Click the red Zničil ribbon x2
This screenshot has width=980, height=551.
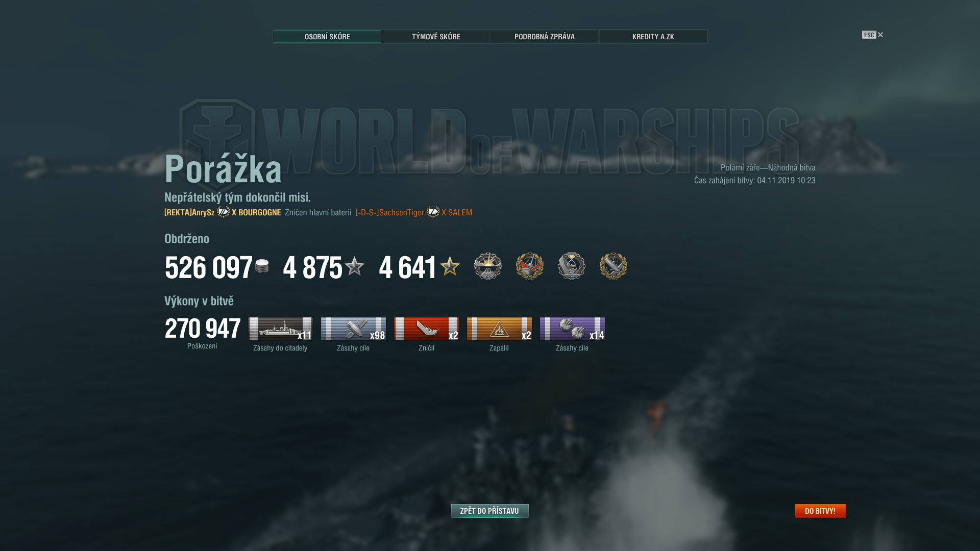click(x=426, y=329)
